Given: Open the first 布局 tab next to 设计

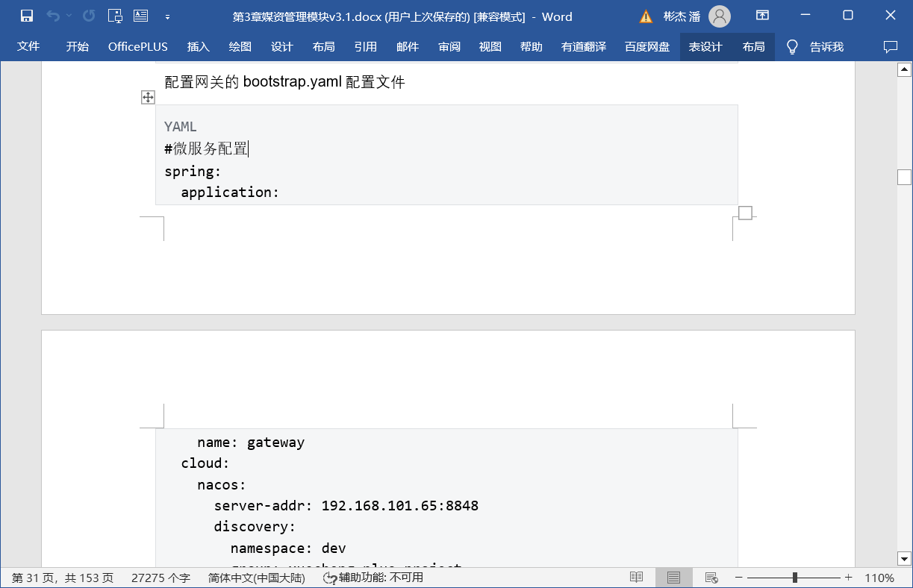Looking at the screenshot, I should [x=324, y=46].
